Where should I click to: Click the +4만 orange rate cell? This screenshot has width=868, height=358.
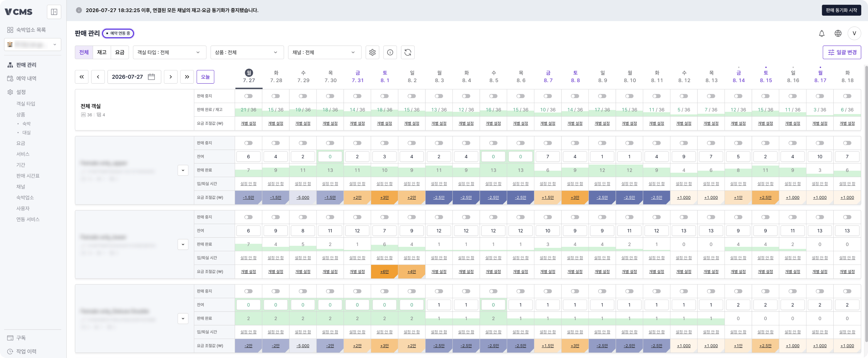(x=412, y=271)
